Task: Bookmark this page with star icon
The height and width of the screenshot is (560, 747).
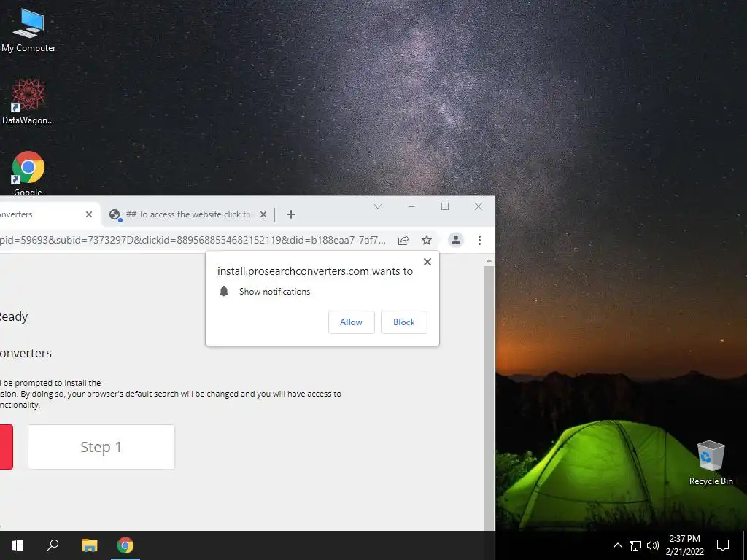Action: [x=426, y=240]
